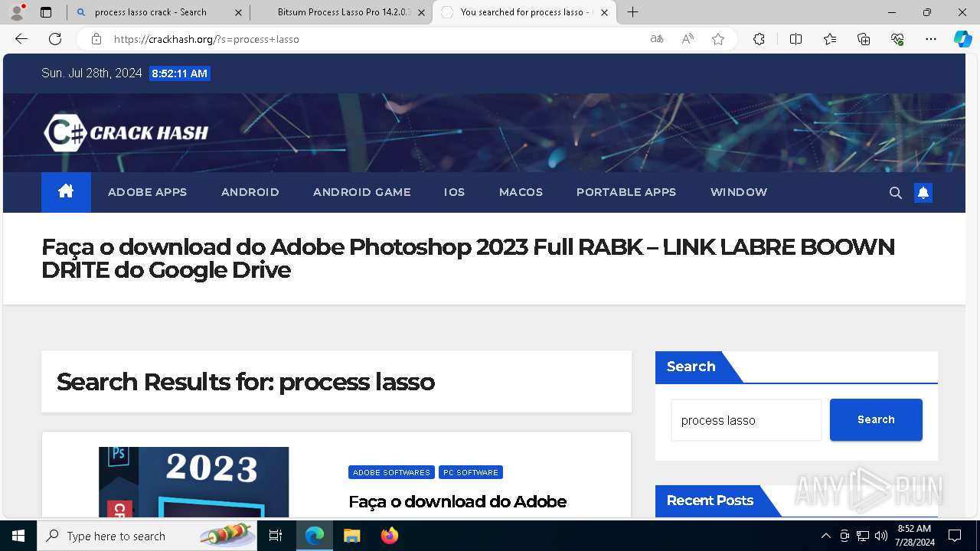Viewport: 980px width, 551px height.
Task: Close the 'process lasso crack - Search' tab
Action: click(x=238, y=12)
